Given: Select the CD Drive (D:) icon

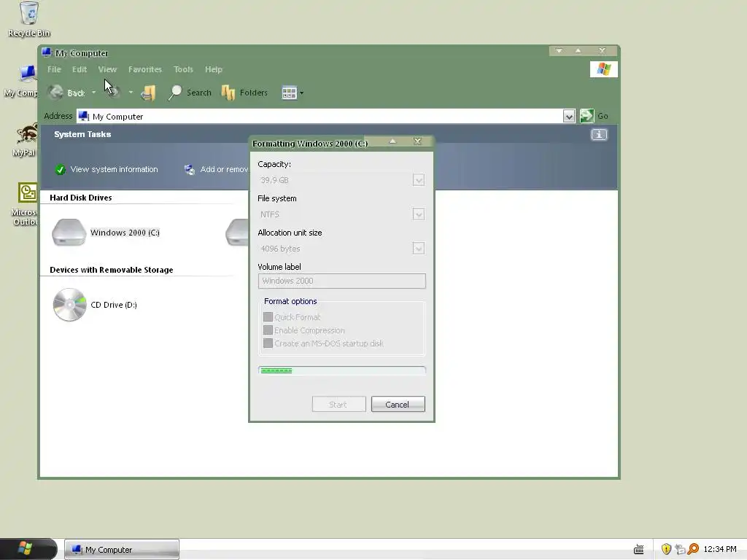Looking at the screenshot, I should (69, 305).
